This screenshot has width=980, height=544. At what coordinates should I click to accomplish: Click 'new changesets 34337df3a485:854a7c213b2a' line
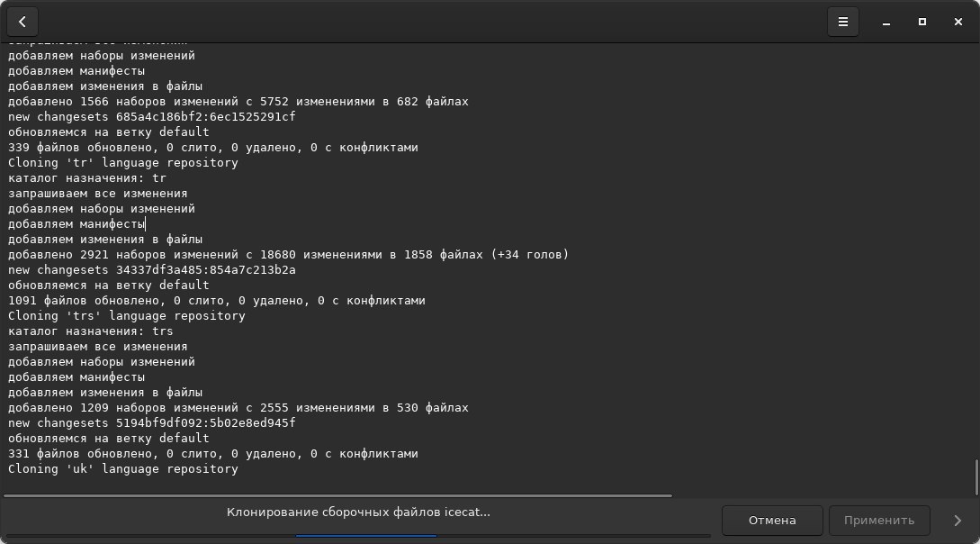point(152,270)
